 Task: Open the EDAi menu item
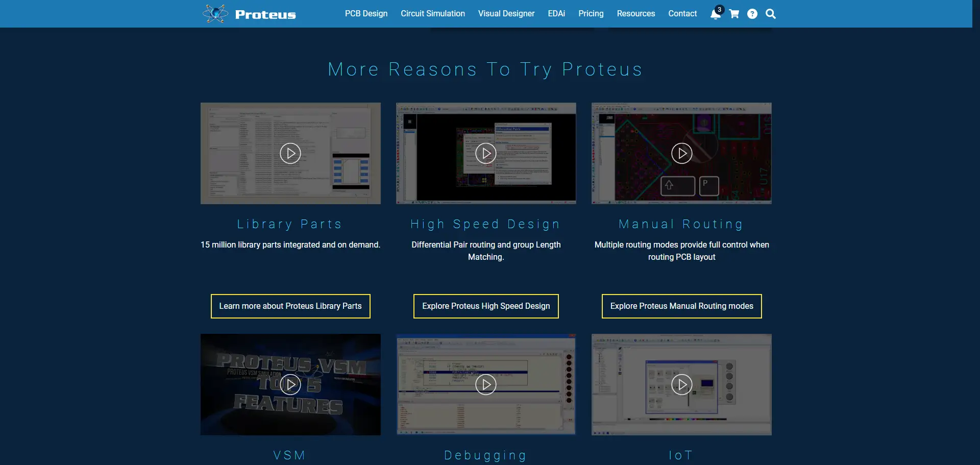point(556,14)
